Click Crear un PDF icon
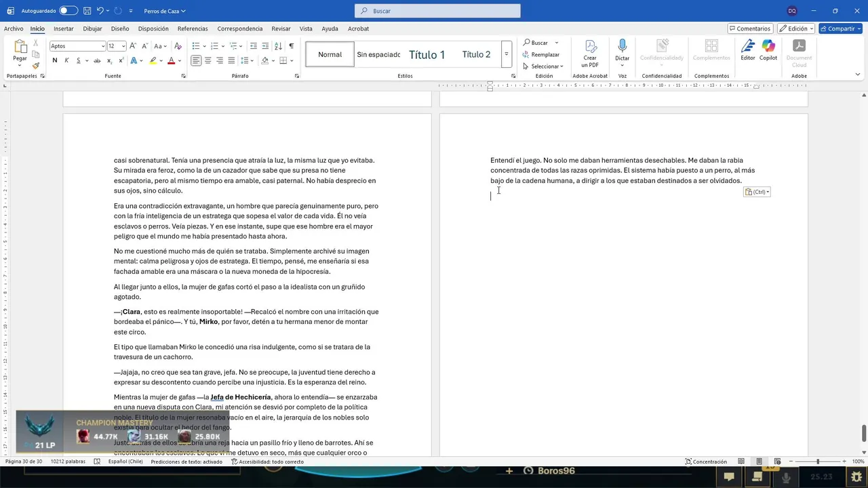This screenshot has width=868, height=488. (590, 54)
